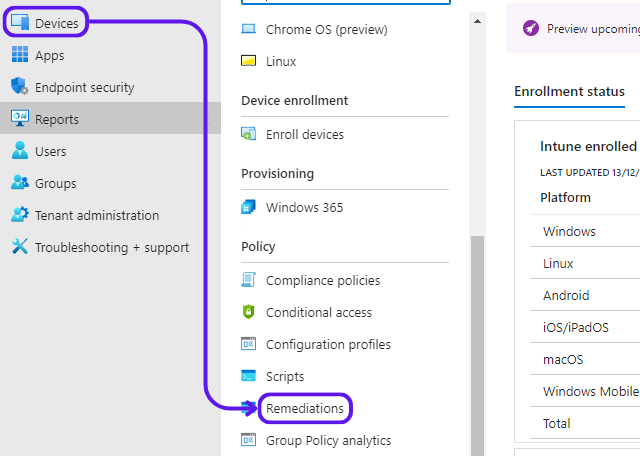Click the Compliance policies document icon
The height and width of the screenshot is (456, 640).
249,280
